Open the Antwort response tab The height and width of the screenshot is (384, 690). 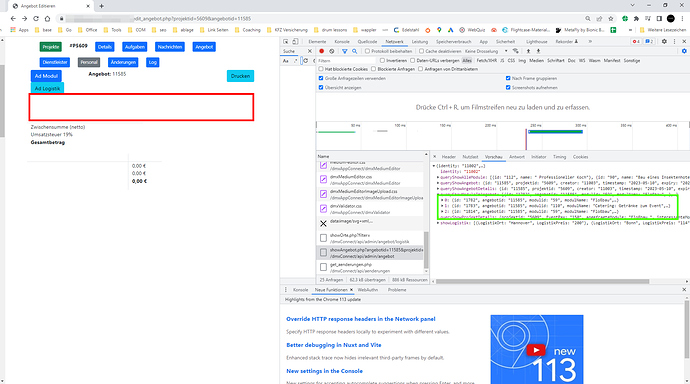tap(517, 157)
